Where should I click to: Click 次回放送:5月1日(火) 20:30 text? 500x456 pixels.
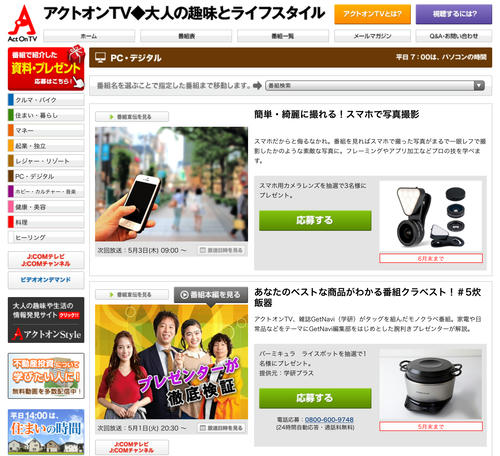pyautogui.click(x=142, y=428)
